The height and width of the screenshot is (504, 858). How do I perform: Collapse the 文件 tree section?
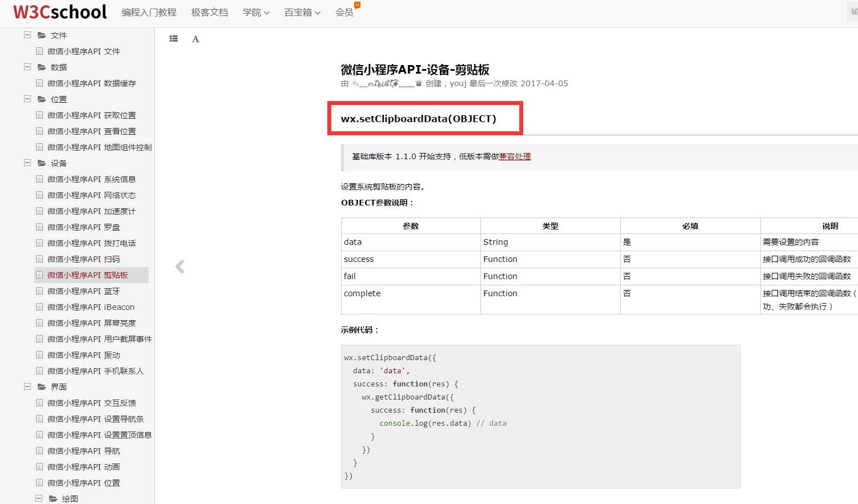(x=27, y=35)
